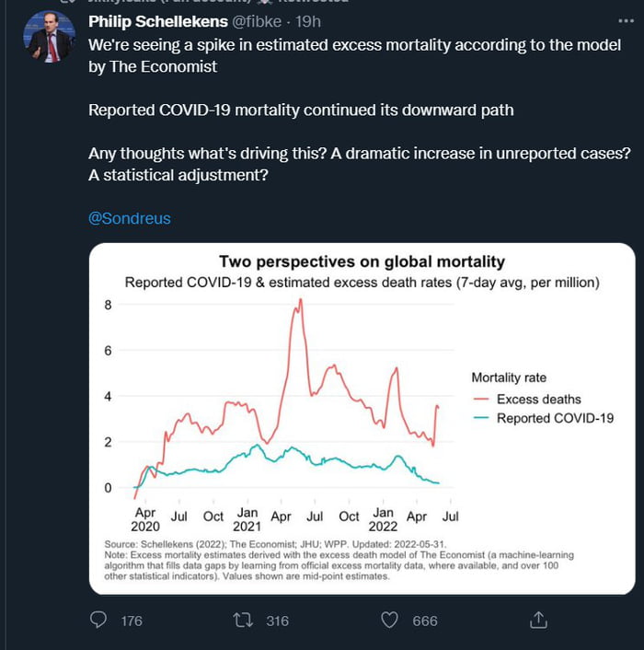Click the chart title 'Two perspectives on global mortality'

point(362,262)
